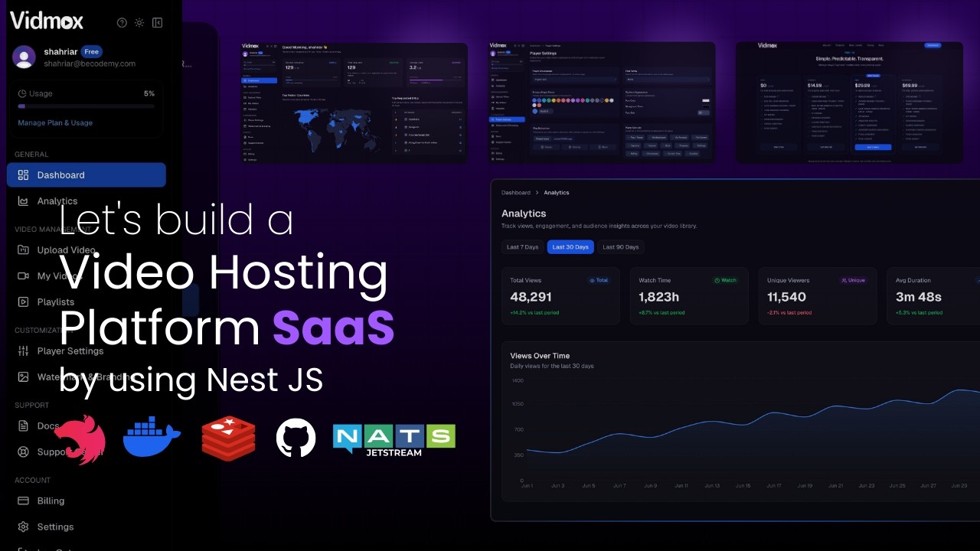Image resolution: width=980 pixels, height=551 pixels.
Task: Click the GitHub octocat logo
Action: 296,438
